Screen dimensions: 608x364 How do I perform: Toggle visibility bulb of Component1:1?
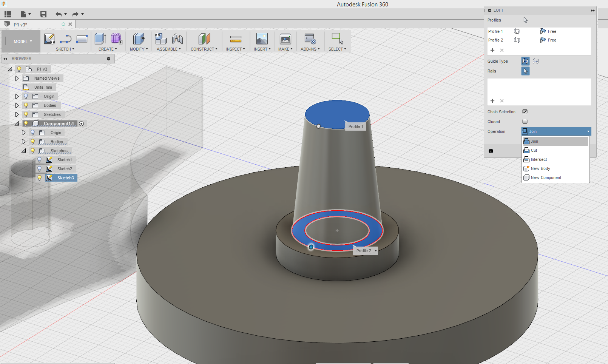tap(26, 123)
